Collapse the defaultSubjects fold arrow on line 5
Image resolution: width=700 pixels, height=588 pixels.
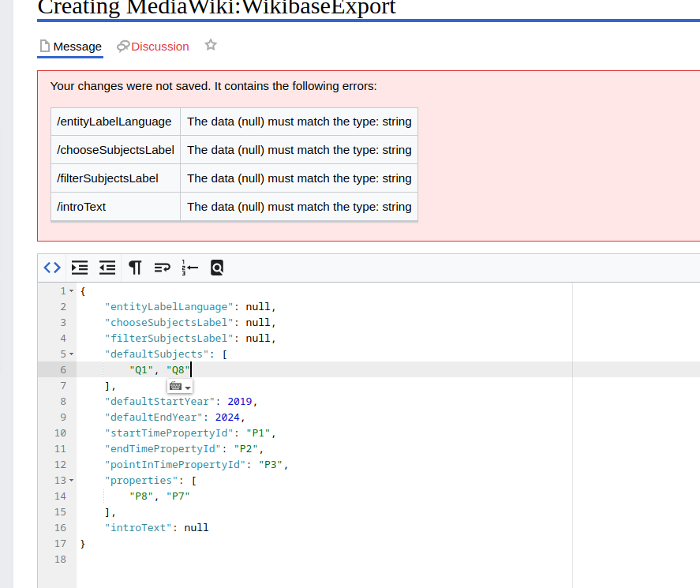tap(72, 354)
